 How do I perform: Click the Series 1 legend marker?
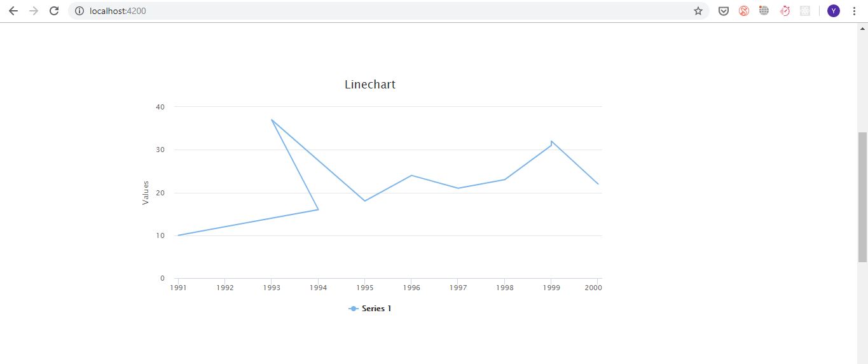click(354, 309)
